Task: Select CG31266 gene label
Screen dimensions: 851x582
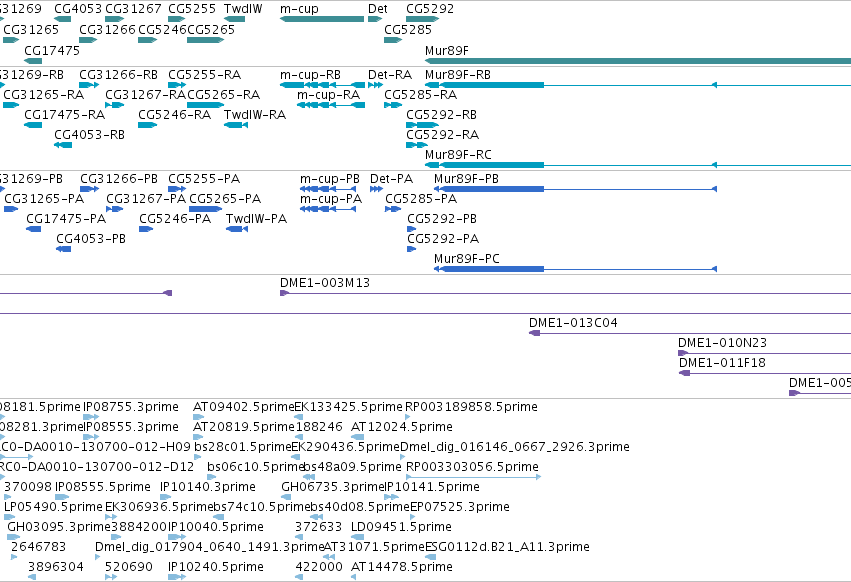Action: (x=107, y=29)
